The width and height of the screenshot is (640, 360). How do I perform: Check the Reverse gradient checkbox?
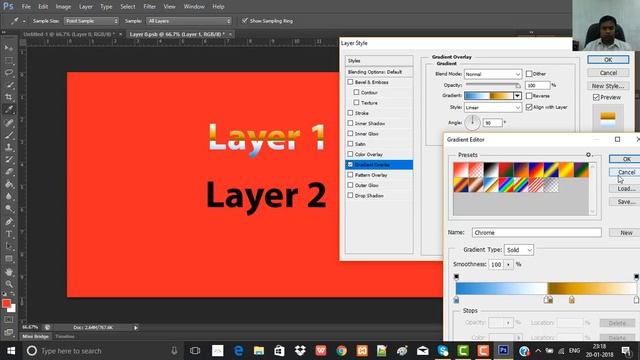[x=529, y=96]
